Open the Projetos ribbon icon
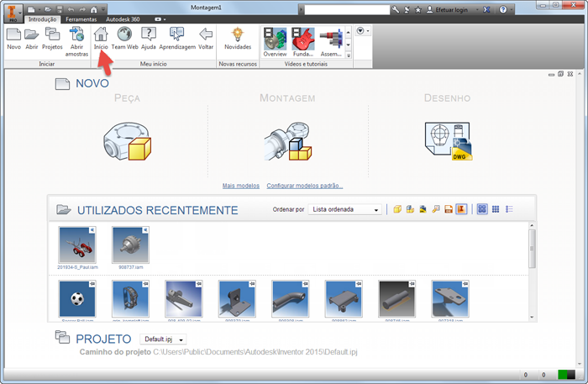The height and width of the screenshot is (384, 588). pyautogui.click(x=52, y=39)
